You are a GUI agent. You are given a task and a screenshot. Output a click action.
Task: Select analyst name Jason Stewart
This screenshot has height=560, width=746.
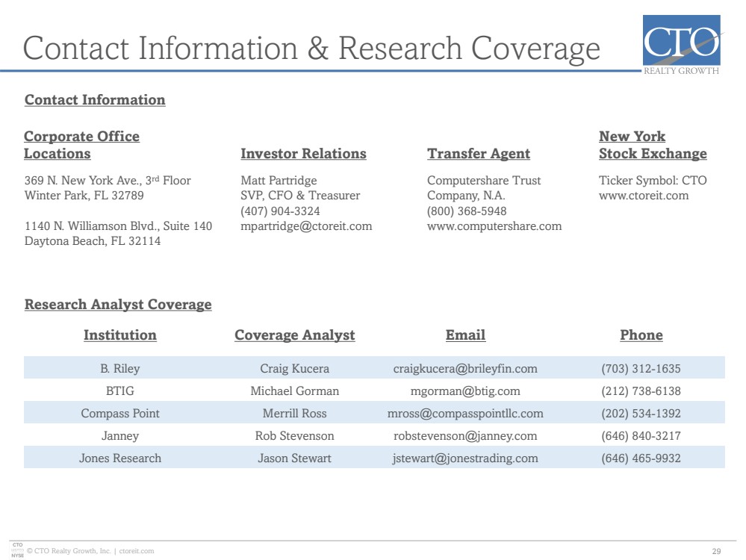click(294, 458)
